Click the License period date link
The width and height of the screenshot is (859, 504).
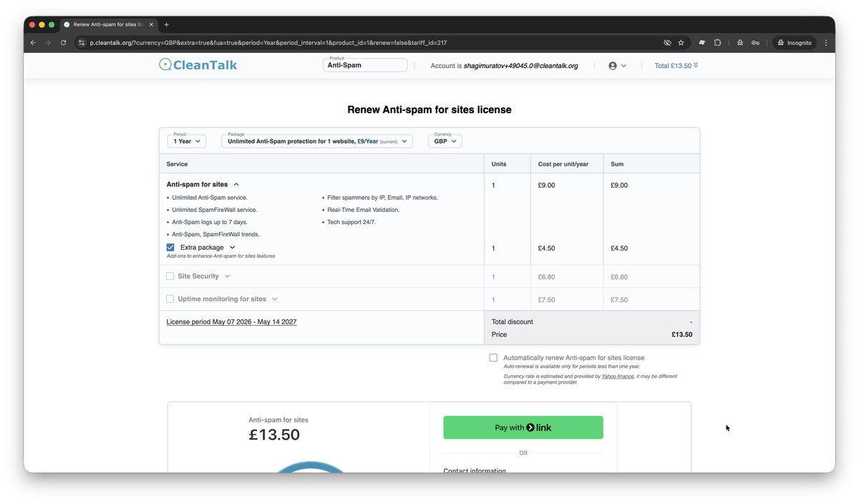tap(231, 322)
